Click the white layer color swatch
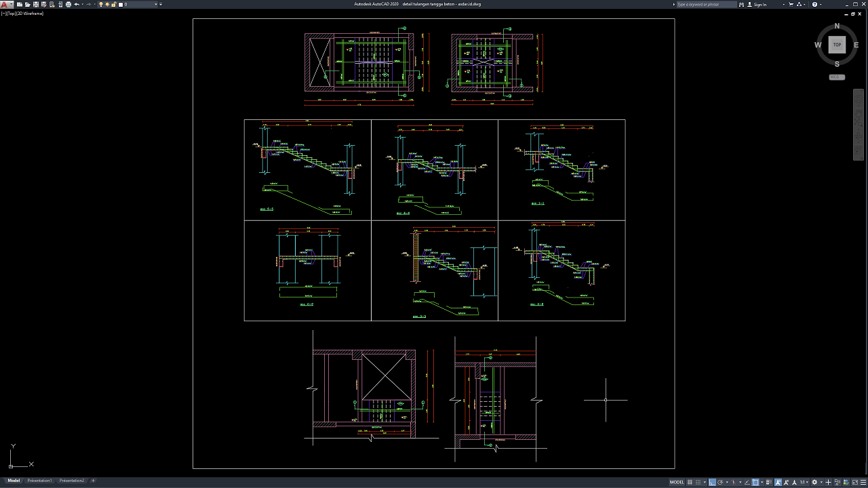This screenshot has width=868, height=488. (121, 4)
